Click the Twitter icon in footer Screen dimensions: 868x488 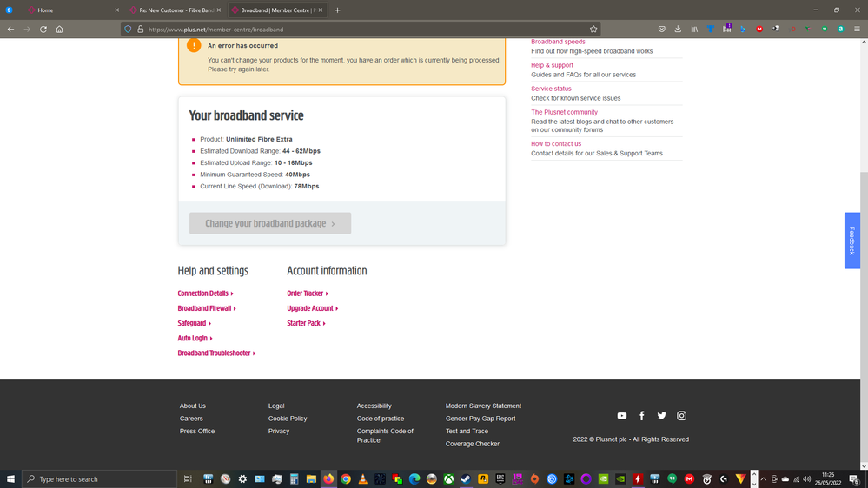click(662, 416)
